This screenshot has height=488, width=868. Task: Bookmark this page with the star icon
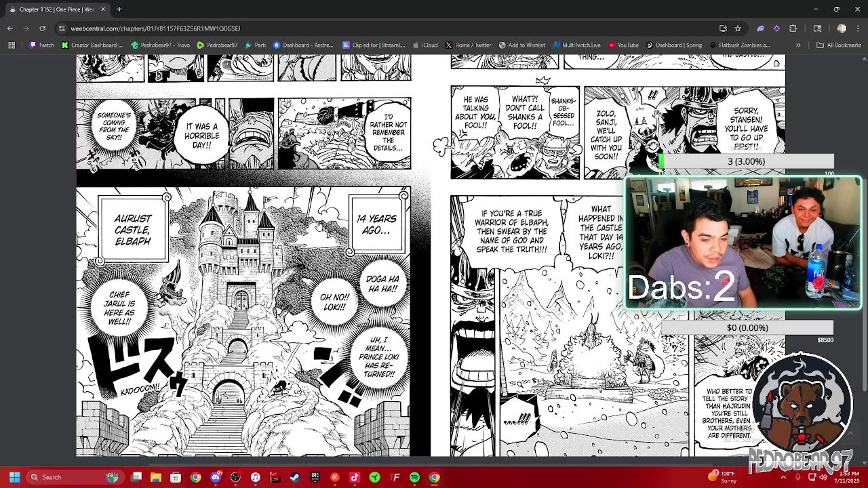click(x=738, y=28)
